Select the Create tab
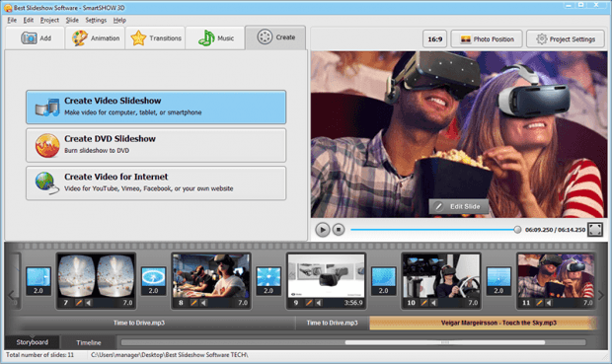The width and height of the screenshot is (612, 364). pyautogui.click(x=275, y=37)
